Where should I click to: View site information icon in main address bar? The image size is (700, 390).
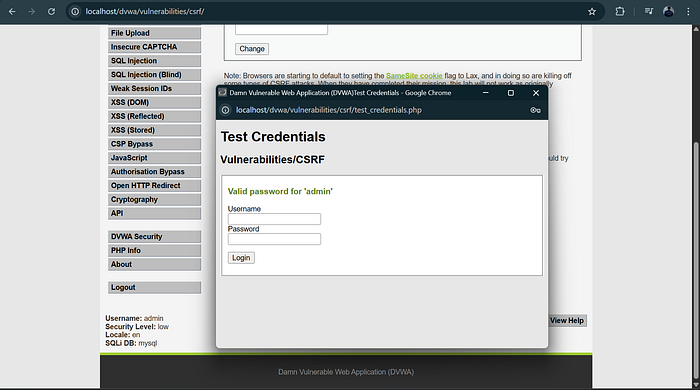click(75, 12)
